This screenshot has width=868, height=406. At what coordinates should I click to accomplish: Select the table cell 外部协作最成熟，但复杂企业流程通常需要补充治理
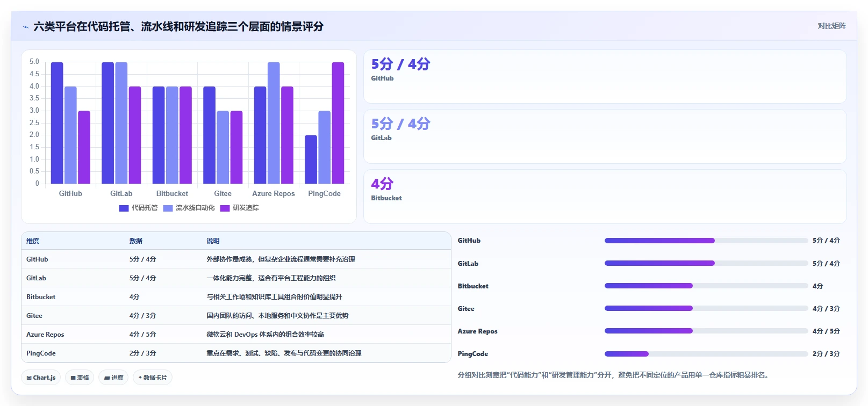tap(281, 259)
